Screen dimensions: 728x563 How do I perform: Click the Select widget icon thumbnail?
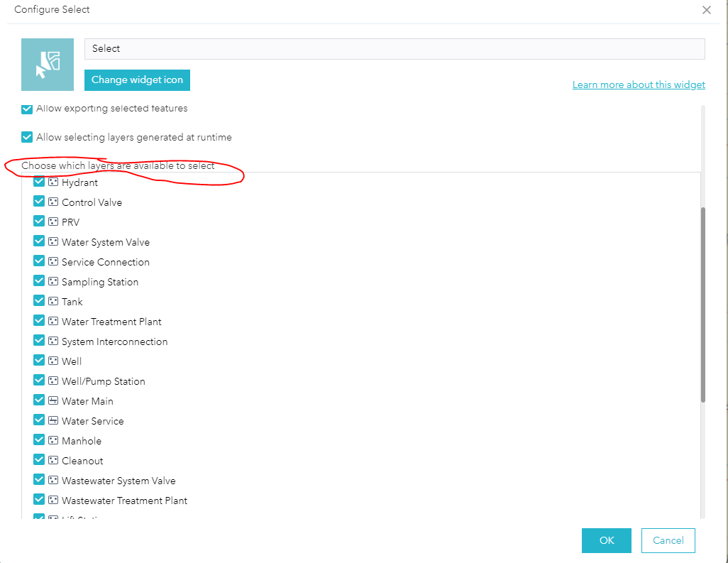point(47,64)
